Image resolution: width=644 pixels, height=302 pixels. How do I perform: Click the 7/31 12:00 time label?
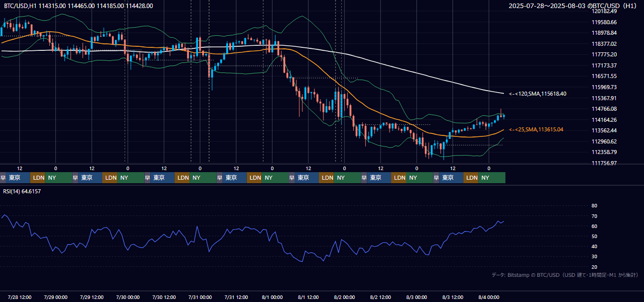point(236,297)
